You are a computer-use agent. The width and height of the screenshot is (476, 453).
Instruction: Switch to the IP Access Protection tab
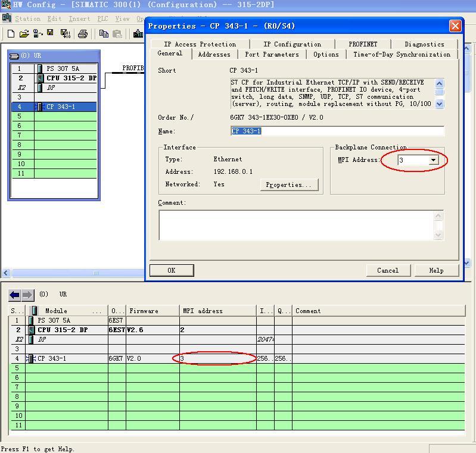[200, 44]
